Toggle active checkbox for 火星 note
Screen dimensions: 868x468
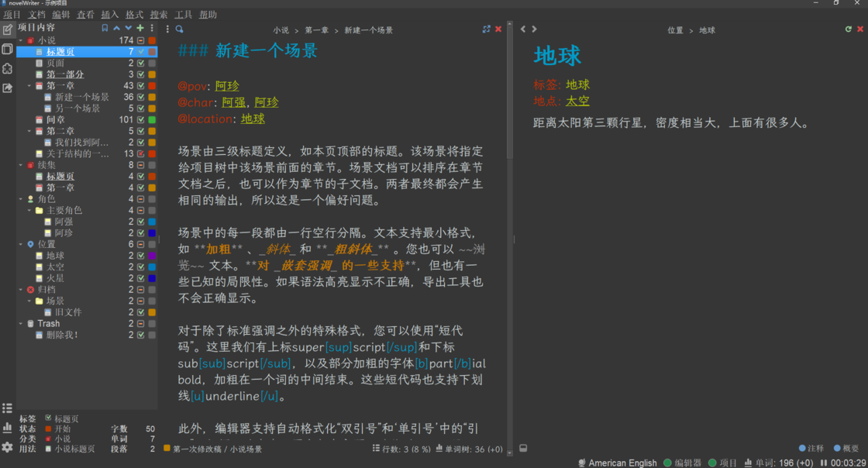point(141,278)
